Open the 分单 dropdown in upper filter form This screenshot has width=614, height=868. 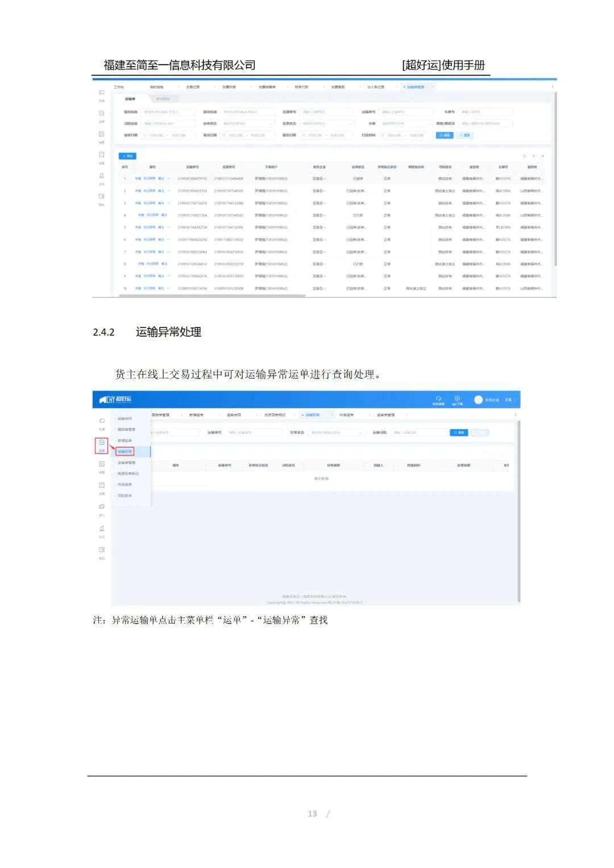coord(406,123)
